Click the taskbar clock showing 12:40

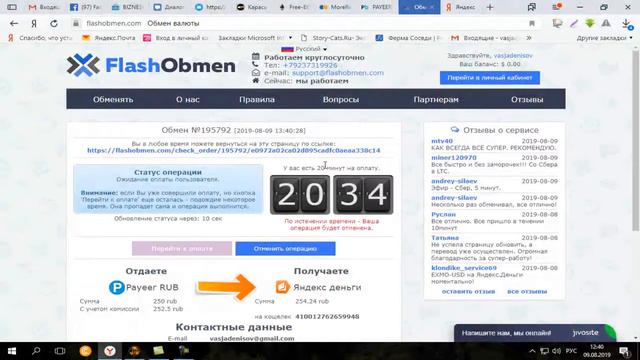pyautogui.click(x=597, y=351)
